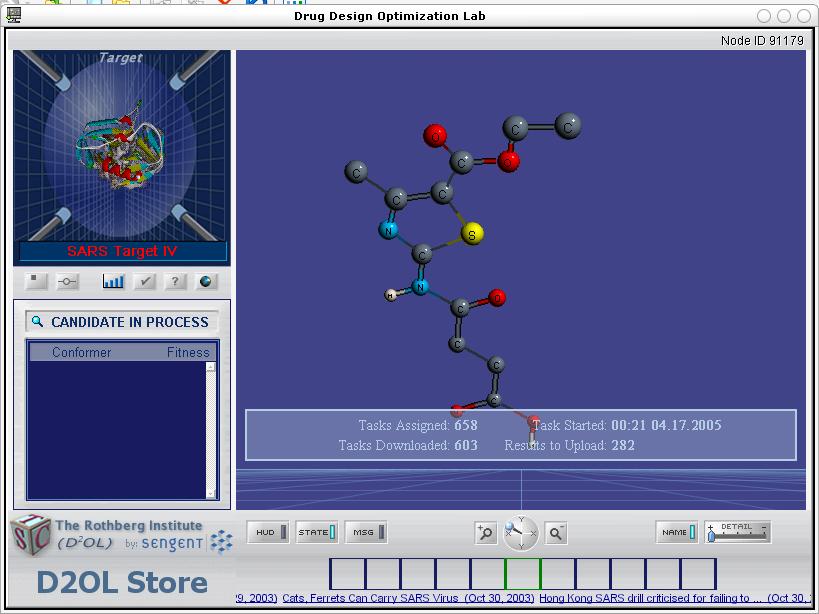Click the Fitness column header
This screenshot has width=819, height=614.
[188, 352]
